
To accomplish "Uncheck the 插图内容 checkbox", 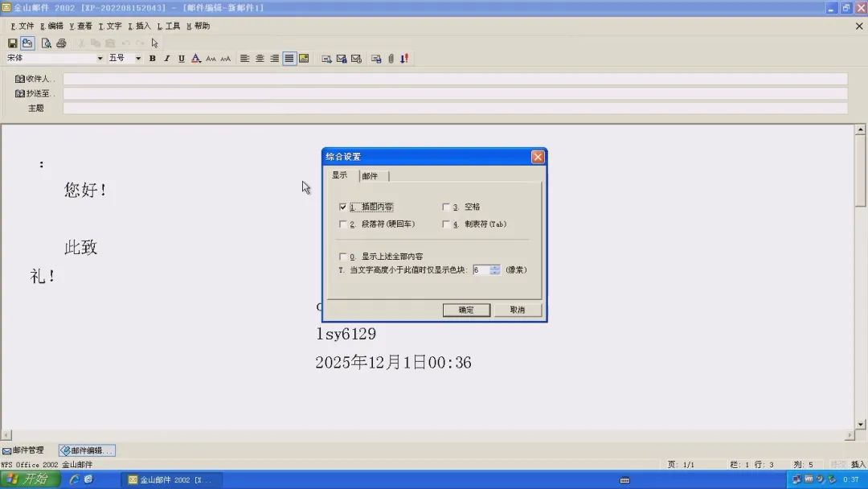I will (x=342, y=207).
